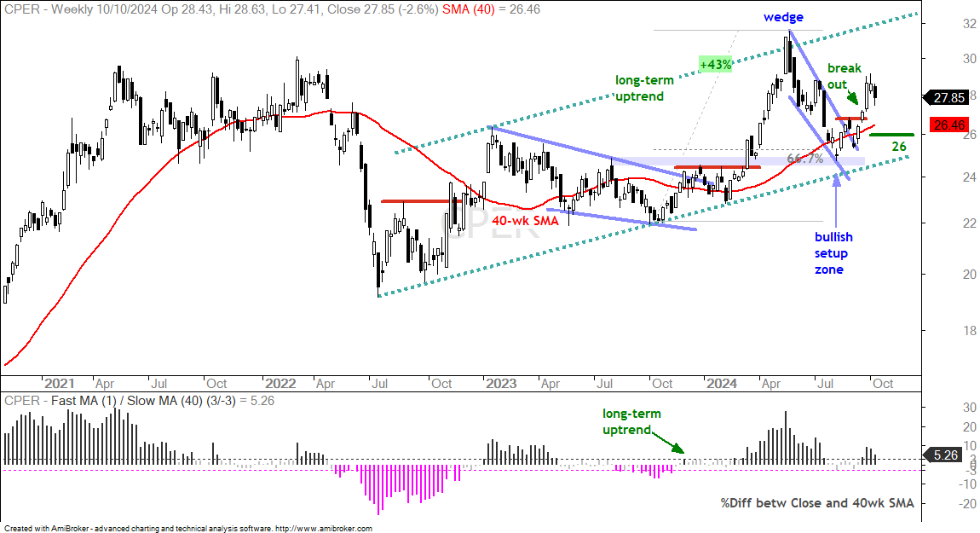
Task: Click the 18 price axis label
Action: [x=970, y=330]
